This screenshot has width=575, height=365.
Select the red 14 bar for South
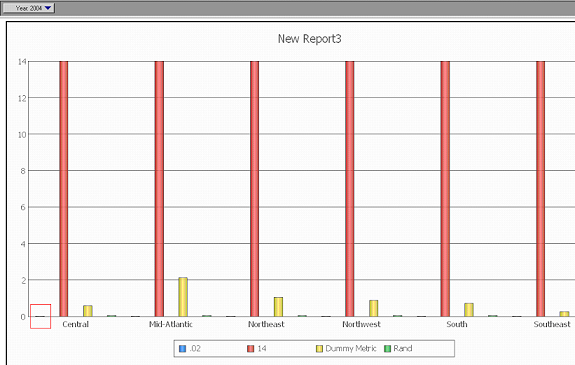(x=445, y=189)
